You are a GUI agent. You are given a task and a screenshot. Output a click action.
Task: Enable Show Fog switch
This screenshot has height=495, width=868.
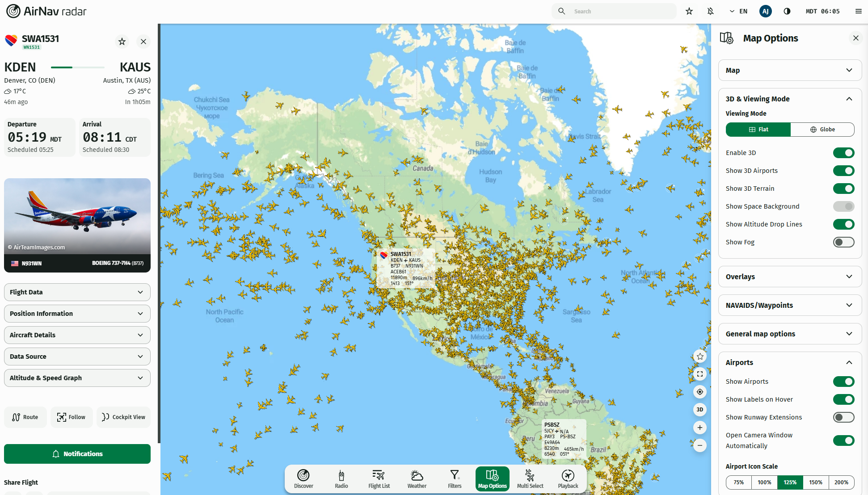tap(843, 242)
